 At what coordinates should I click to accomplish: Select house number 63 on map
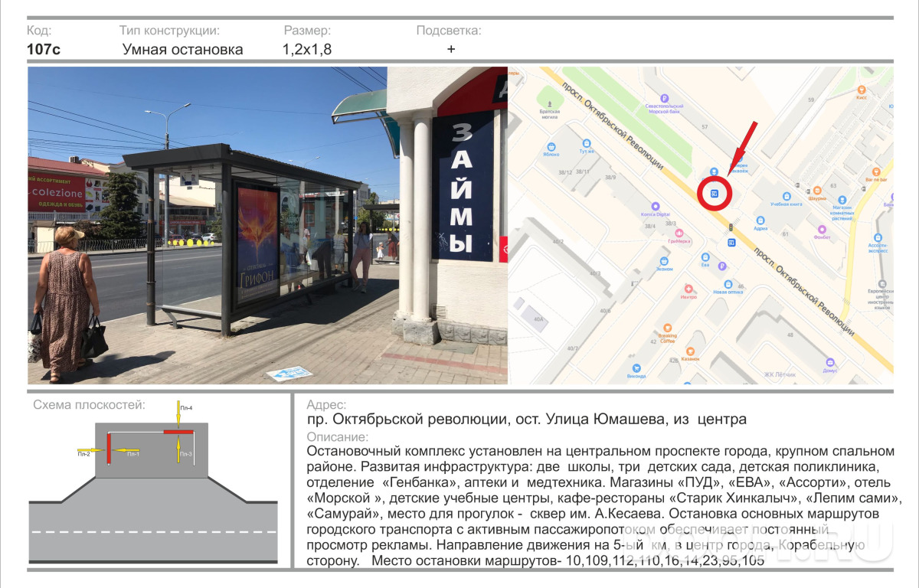(833, 185)
